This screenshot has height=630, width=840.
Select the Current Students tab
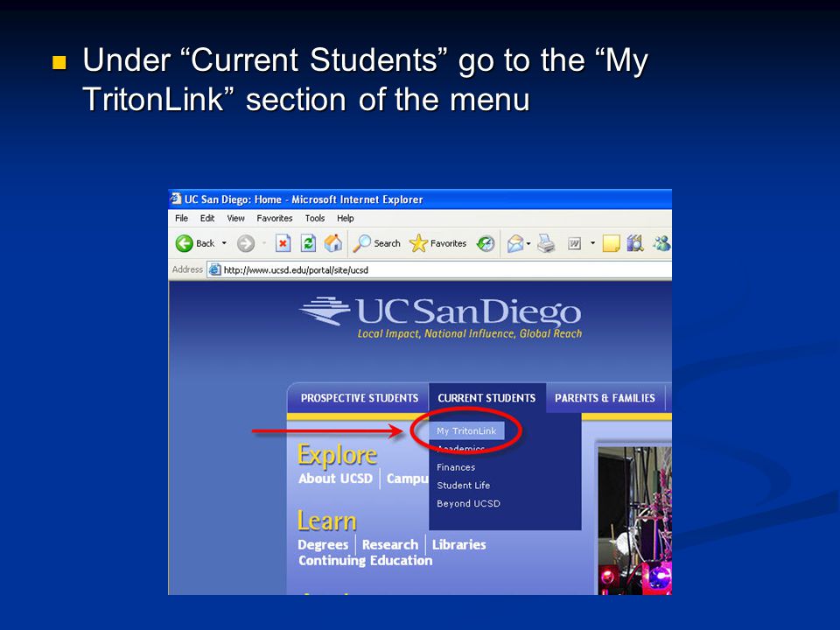(x=487, y=398)
